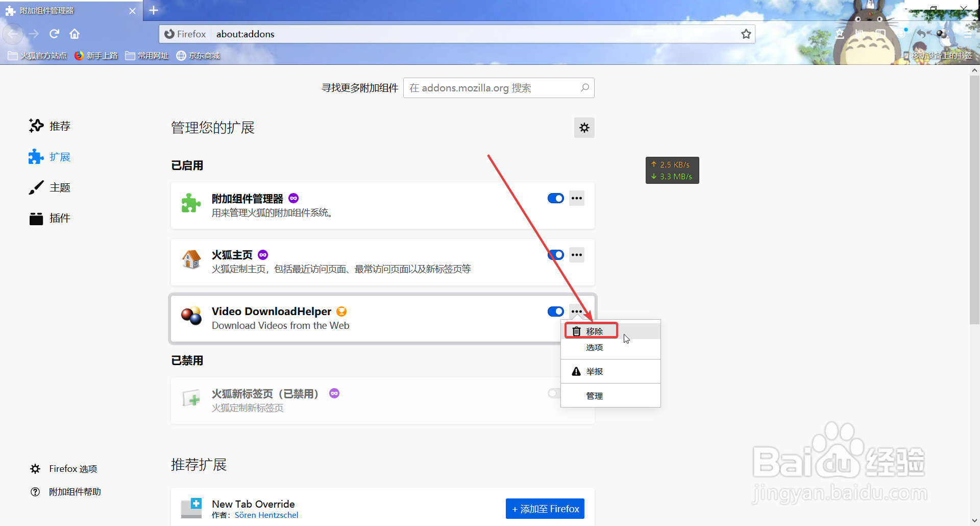980x526 pixels.
Task: Click the undo-arrow toolbar icon
Action: 921,34
